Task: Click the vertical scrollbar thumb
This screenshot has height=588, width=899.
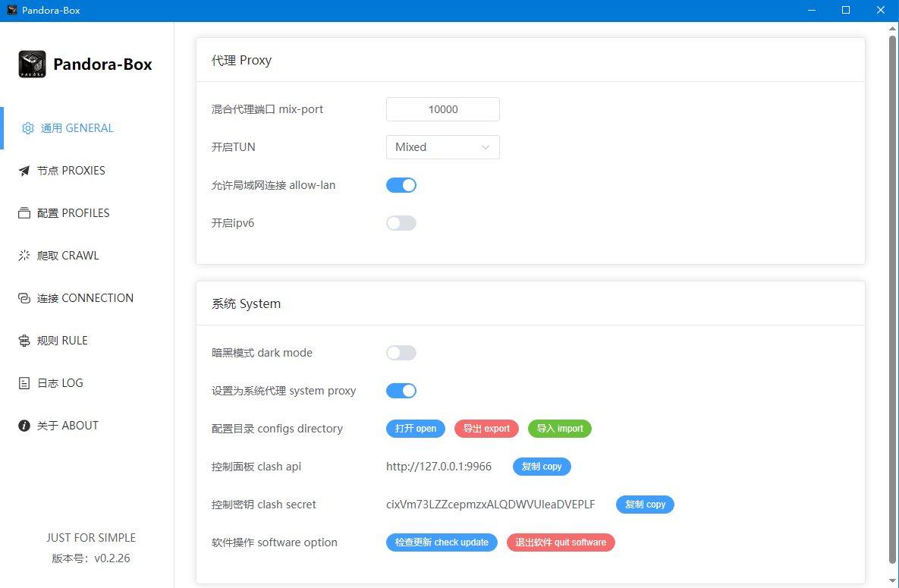Action: click(x=893, y=298)
